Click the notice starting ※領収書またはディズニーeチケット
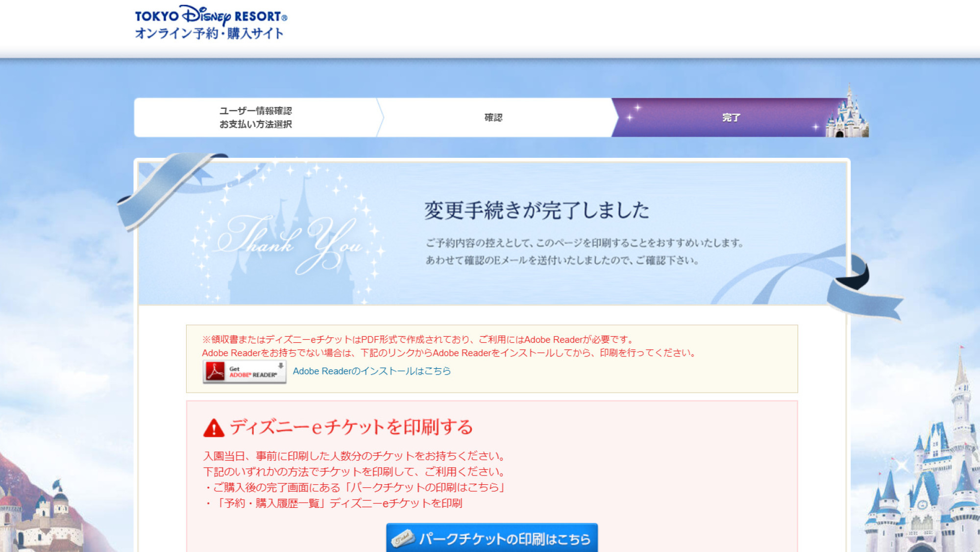This screenshot has height=552, width=980. pyautogui.click(x=418, y=339)
